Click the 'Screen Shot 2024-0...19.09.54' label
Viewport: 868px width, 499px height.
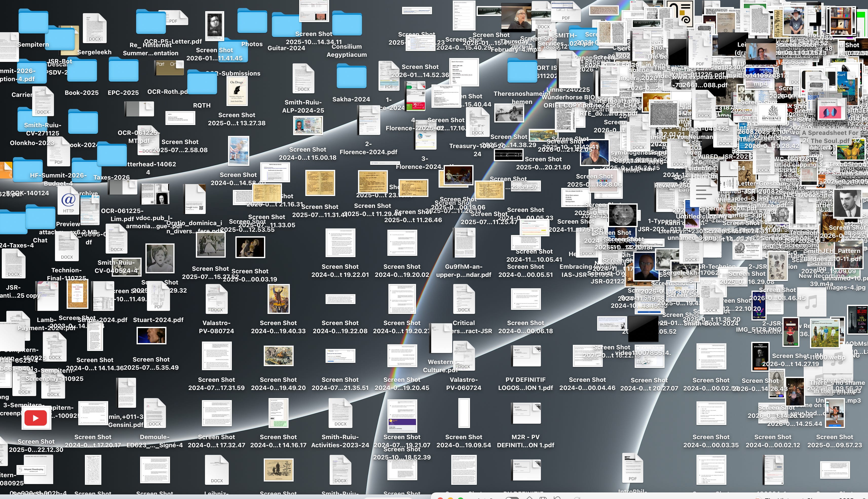pyautogui.click(x=464, y=441)
